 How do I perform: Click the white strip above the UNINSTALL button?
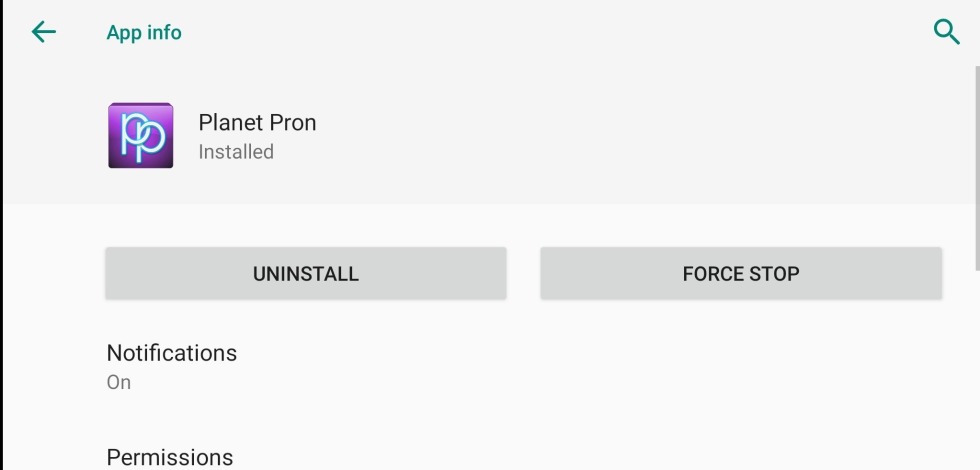coord(306,226)
